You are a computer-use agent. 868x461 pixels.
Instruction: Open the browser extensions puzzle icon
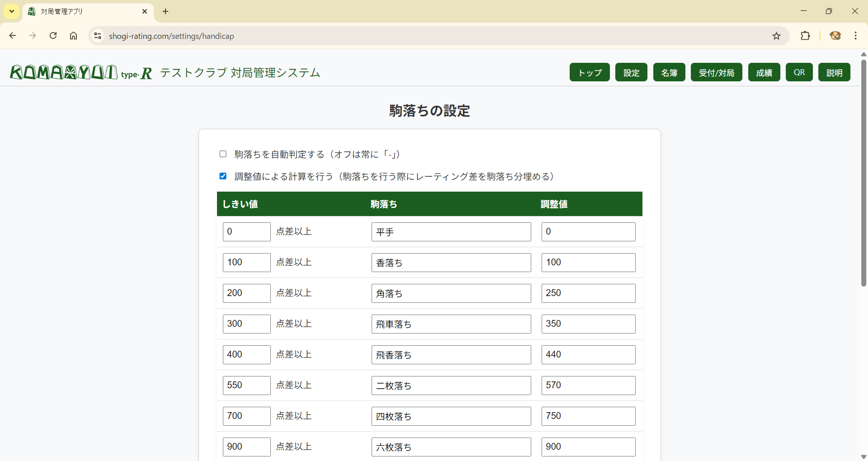pos(805,36)
